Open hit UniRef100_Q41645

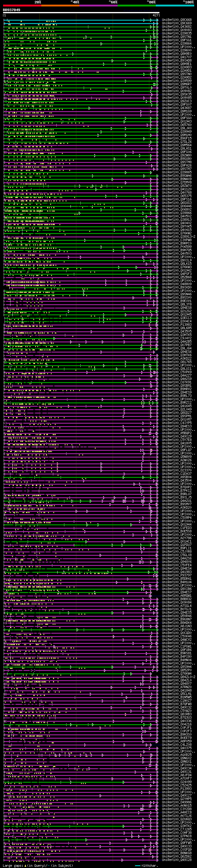point(176,406)
